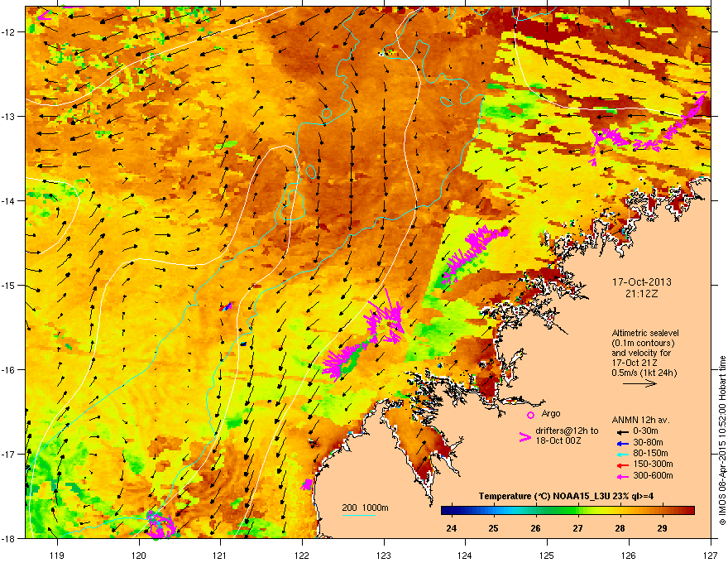Select the magenta 300-600m ANMN arrow
Screen dimensions: 728x563
tap(621, 476)
